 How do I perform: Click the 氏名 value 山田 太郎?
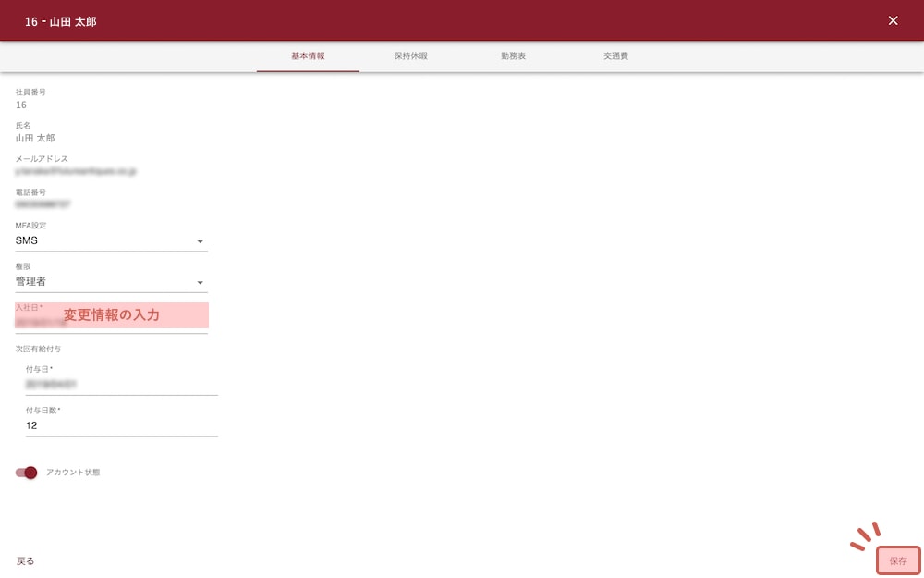(x=35, y=138)
